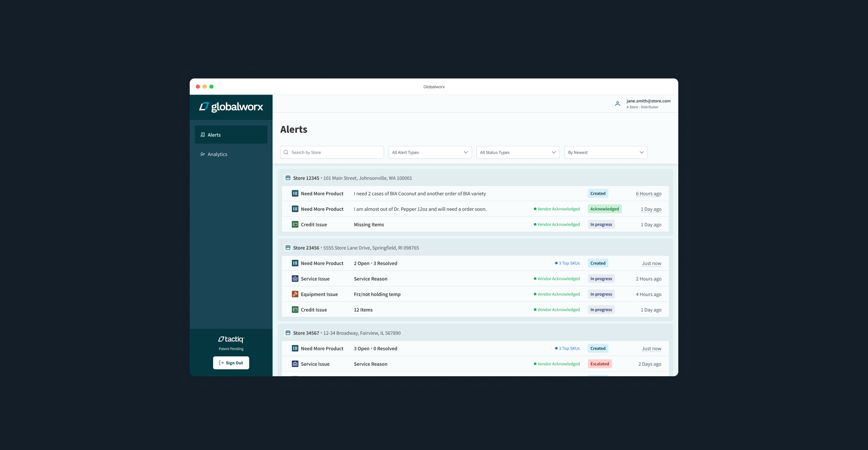This screenshot has height=450, width=868.
Task: Open the Frz/not holding temp alert
Action: [377, 294]
